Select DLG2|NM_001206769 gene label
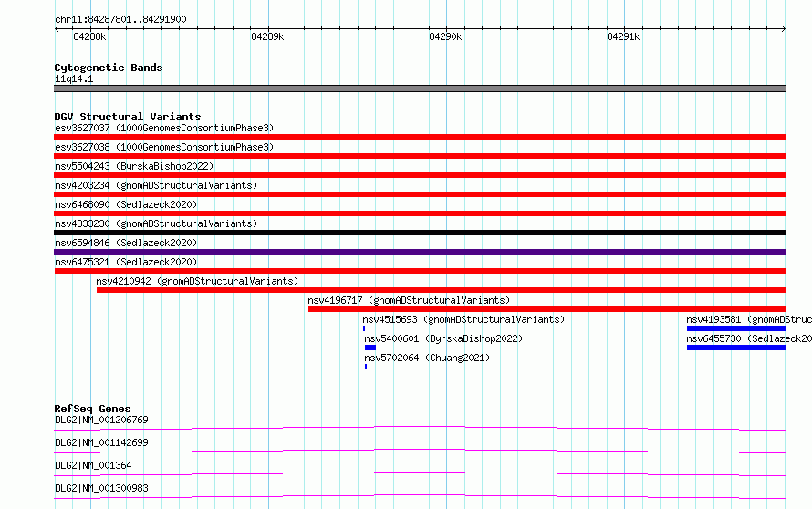Image resolution: width=812 pixels, height=509 pixels. click(x=101, y=420)
